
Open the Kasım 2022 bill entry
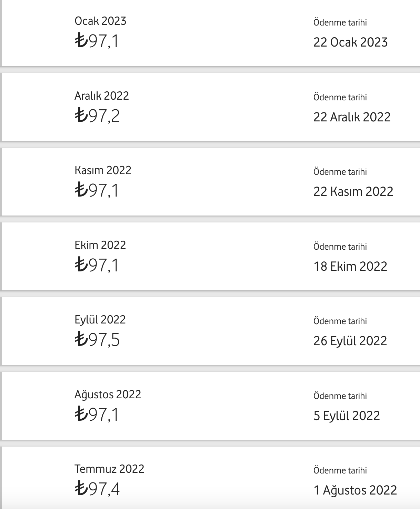211,182
